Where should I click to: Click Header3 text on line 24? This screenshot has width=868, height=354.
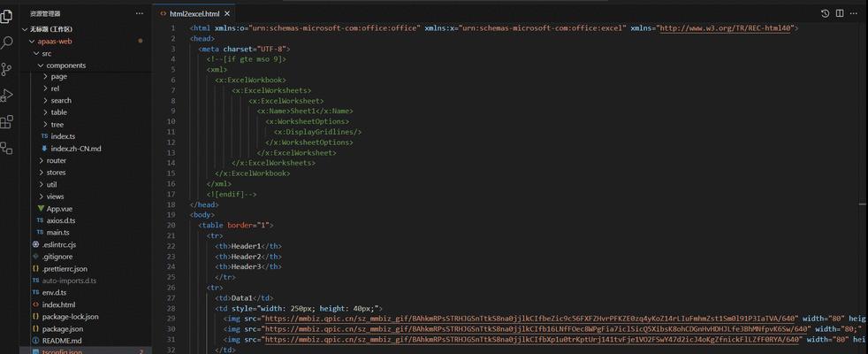246,266
